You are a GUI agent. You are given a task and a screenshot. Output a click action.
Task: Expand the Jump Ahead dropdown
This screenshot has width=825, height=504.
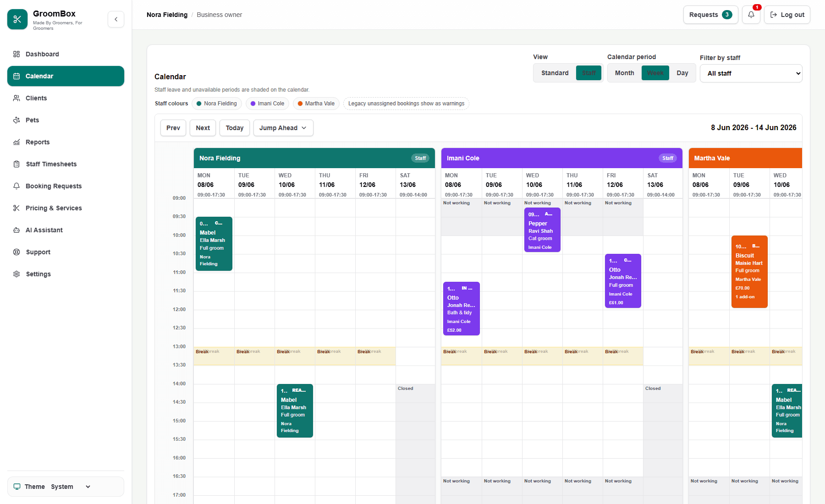click(283, 128)
